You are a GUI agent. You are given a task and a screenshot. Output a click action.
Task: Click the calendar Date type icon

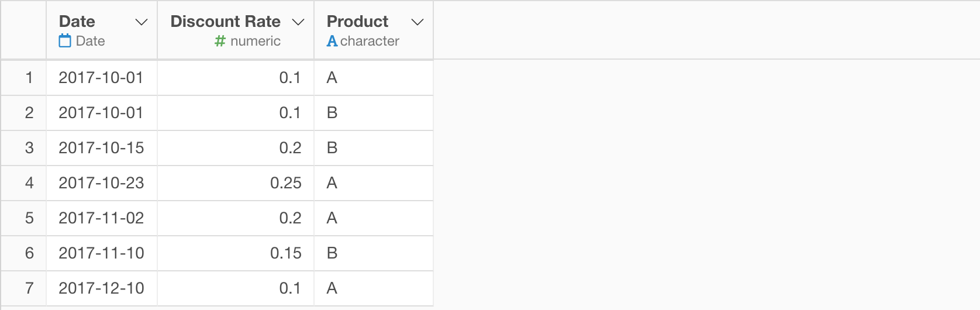coord(65,41)
